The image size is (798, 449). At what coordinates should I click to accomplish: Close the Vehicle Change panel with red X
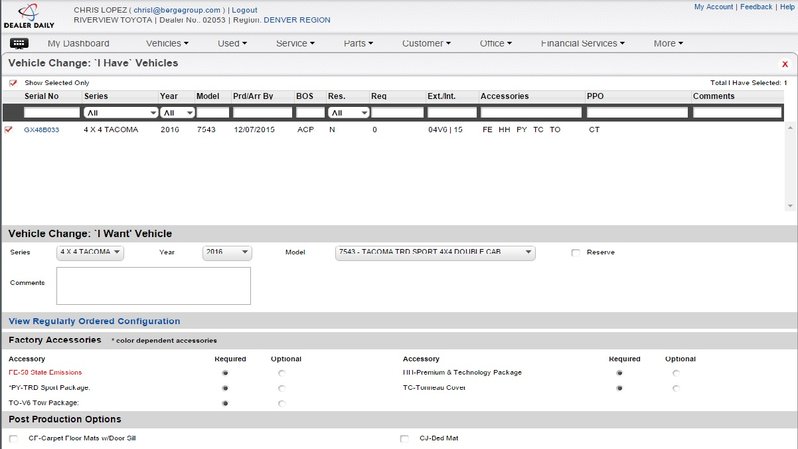point(785,64)
